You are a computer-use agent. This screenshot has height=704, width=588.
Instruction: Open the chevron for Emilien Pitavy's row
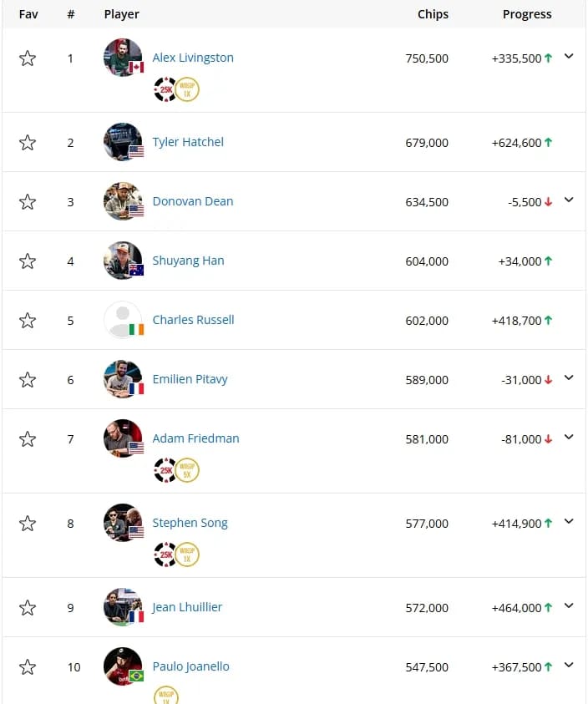tap(569, 378)
